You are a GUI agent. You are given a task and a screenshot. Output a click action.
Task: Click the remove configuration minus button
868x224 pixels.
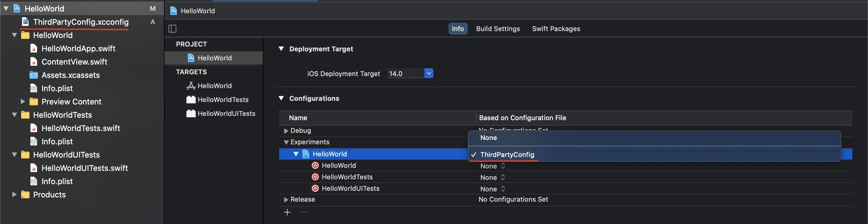(x=304, y=212)
